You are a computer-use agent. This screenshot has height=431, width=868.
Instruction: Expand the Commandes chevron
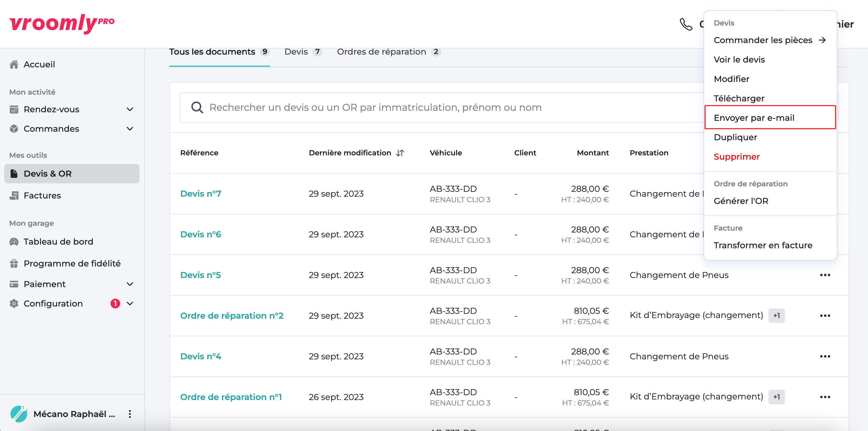click(130, 129)
